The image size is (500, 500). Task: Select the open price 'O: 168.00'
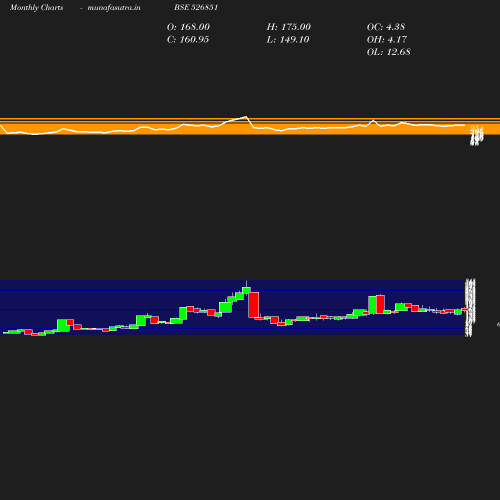coord(188,27)
